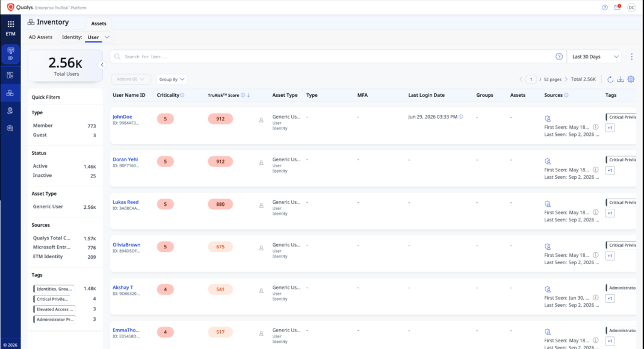
Task: Show more tags for Akshay T row
Action: coord(610,298)
